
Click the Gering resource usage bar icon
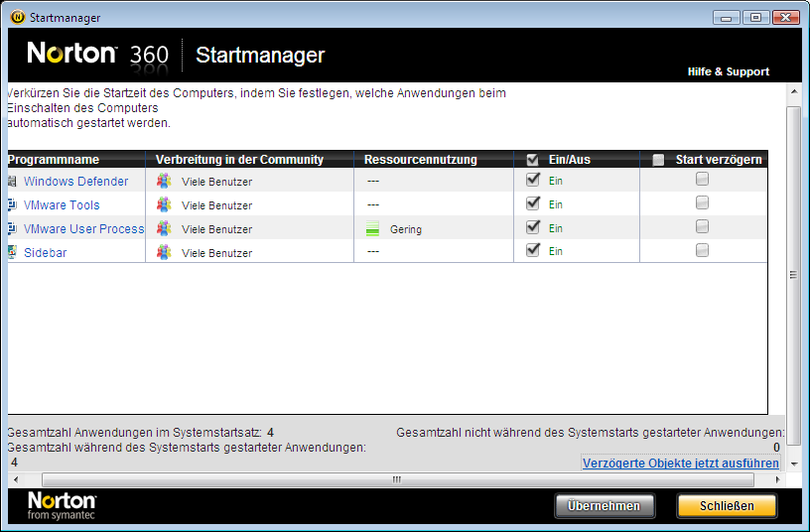[372, 228]
